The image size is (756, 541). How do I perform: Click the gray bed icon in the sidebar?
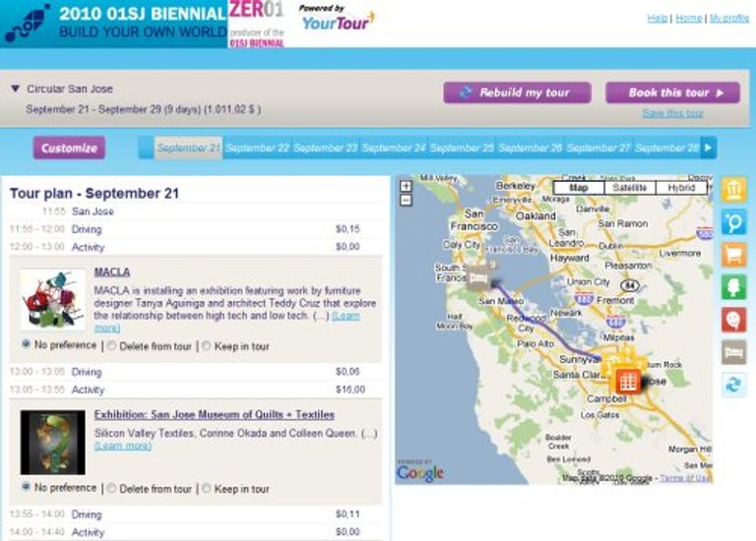point(733,353)
